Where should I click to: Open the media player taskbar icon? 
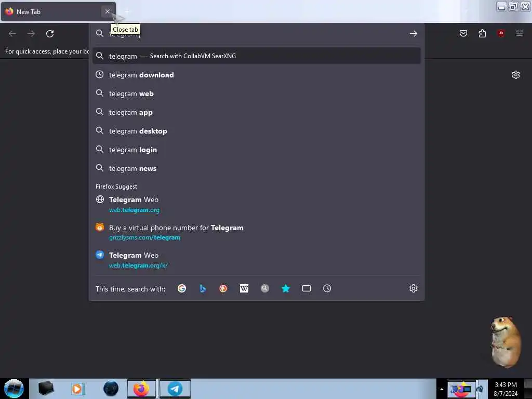(77, 389)
